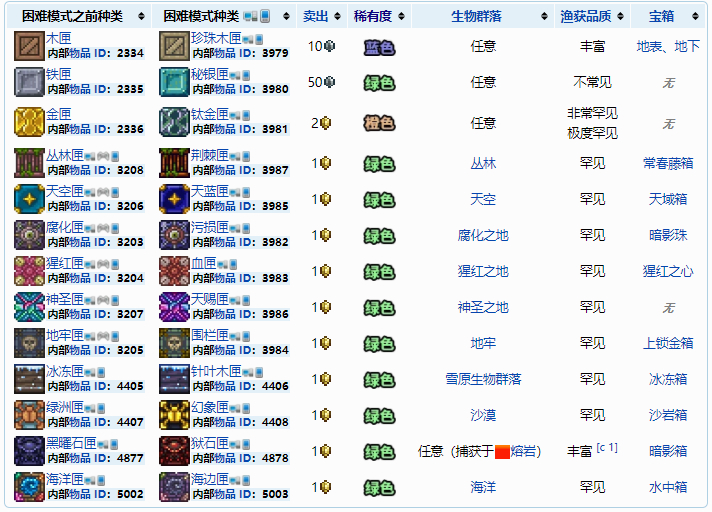
Task: Click the 橙色 rarity badge
Action: click(x=380, y=123)
